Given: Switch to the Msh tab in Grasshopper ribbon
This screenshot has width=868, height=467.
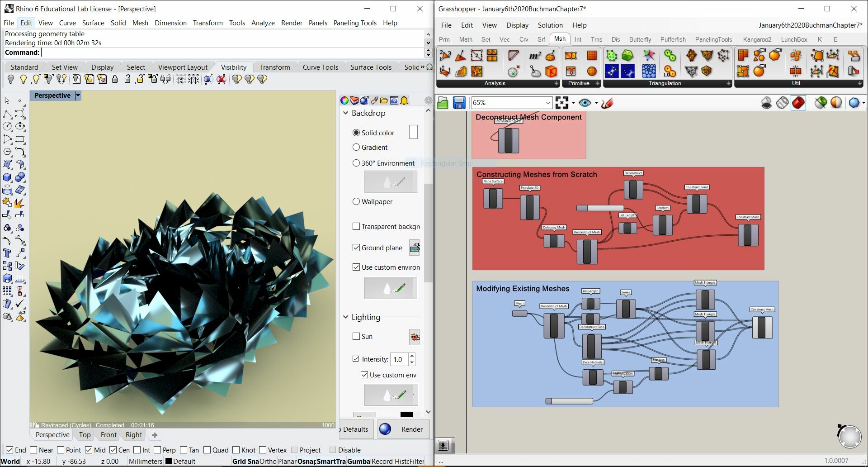Looking at the screenshot, I should coord(560,39).
